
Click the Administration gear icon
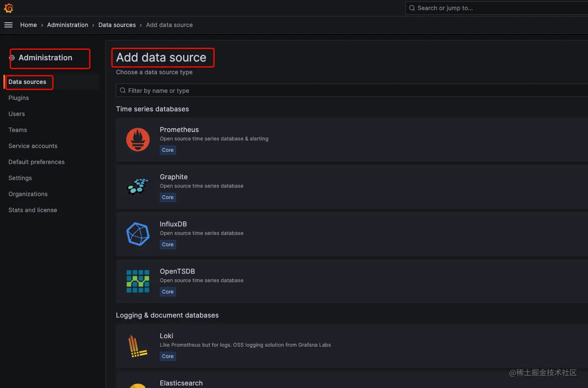(x=12, y=58)
